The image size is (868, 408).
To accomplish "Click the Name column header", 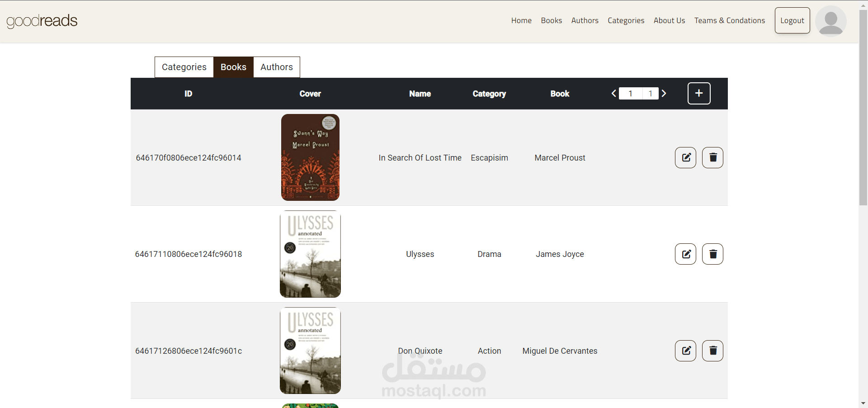I will tap(420, 94).
